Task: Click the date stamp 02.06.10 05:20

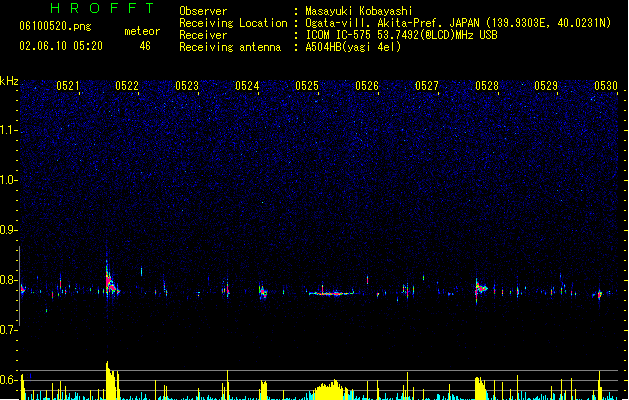Action: pos(61,46)
